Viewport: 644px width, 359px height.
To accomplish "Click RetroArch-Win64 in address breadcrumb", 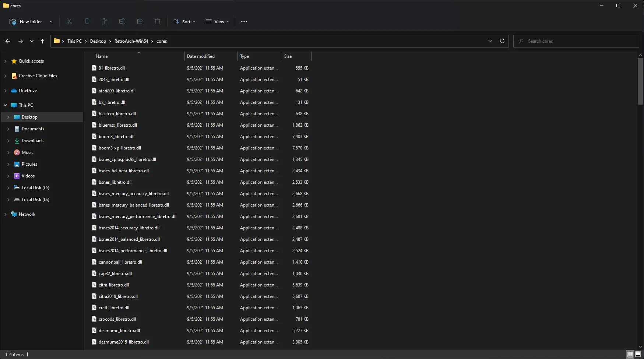I will (131, 41).
